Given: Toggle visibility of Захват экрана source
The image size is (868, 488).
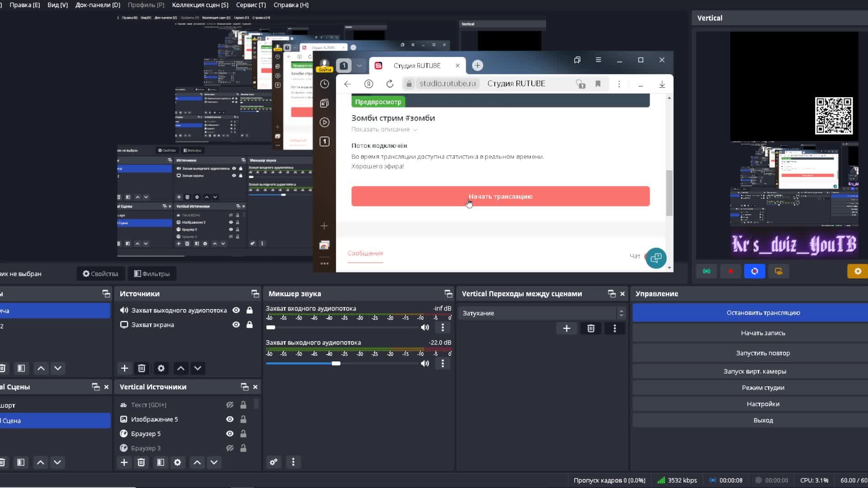Looking at the screenshot, I should tap(236, 325).
